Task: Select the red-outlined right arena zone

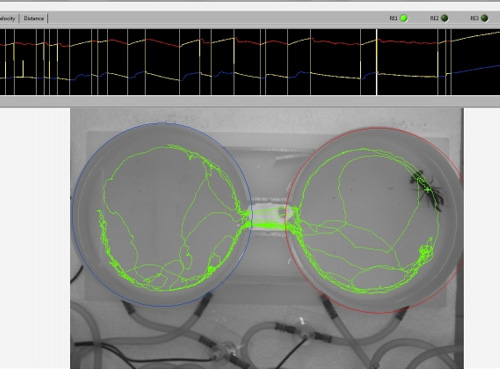Action: [374, 220]
